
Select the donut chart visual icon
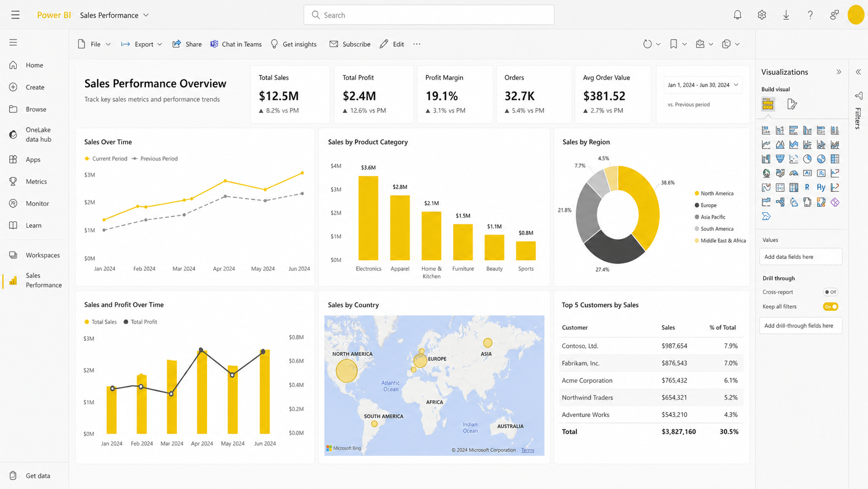pyautogui.click(x=821, y=159)
